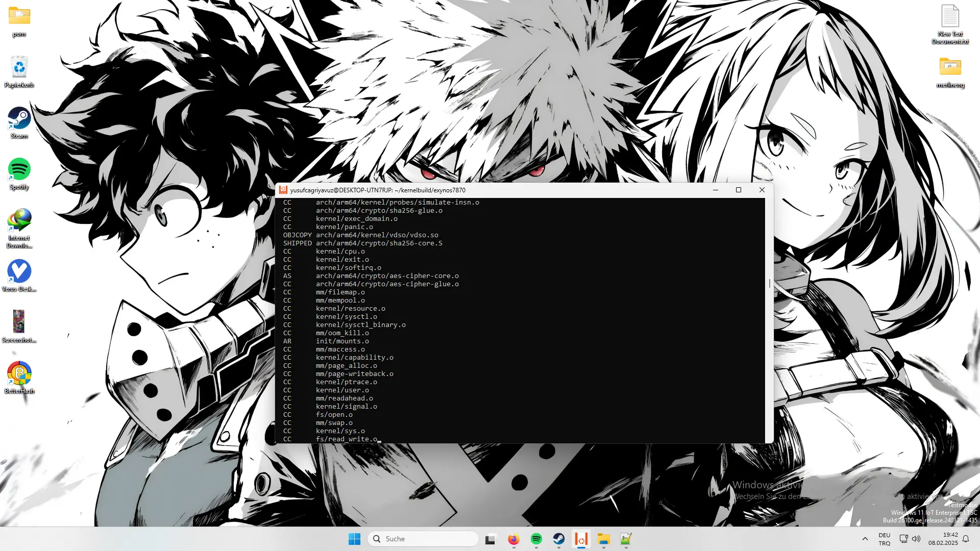Open New Text Document.txt on desktop
The height and width of the screenshot is (551, 980).
click(950, 24)
